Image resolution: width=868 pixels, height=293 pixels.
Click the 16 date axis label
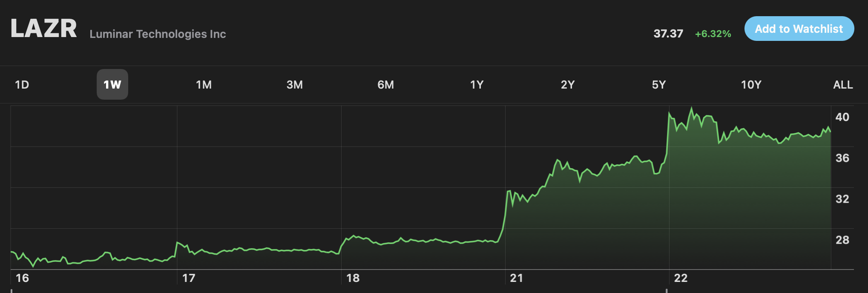click(22, 278)
